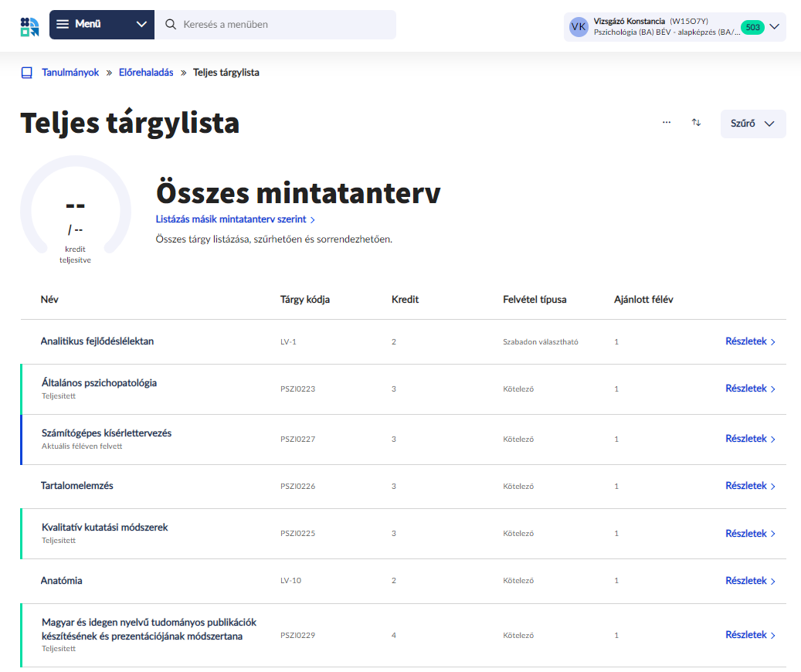Select the Magyar és idegen nyelvű tudományos publikációk name

point(149,629)
